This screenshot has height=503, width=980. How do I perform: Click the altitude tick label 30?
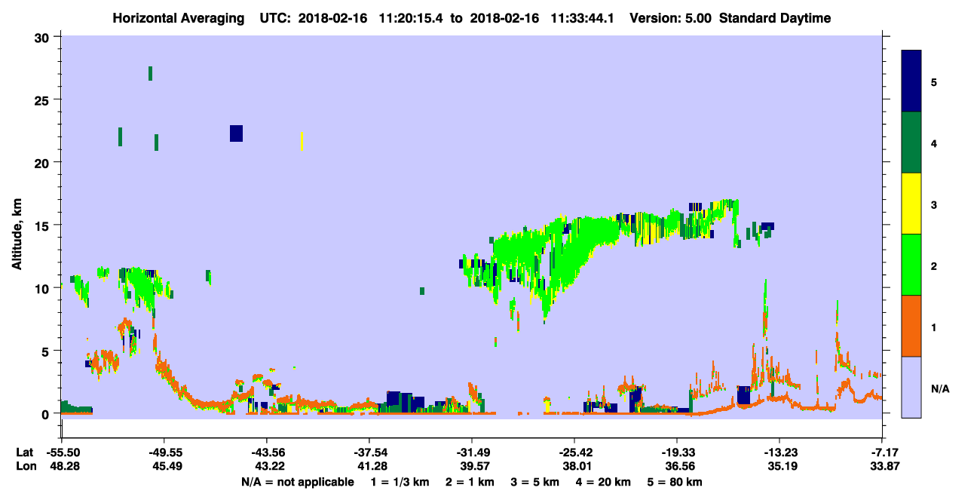(44, 37)
